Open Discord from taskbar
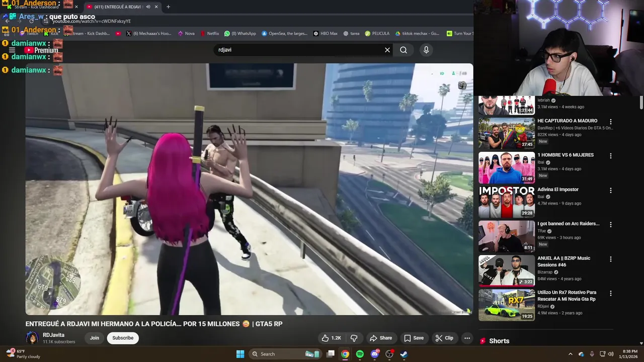This screenshot has height=362, width=644. click(x=374, y=354)
